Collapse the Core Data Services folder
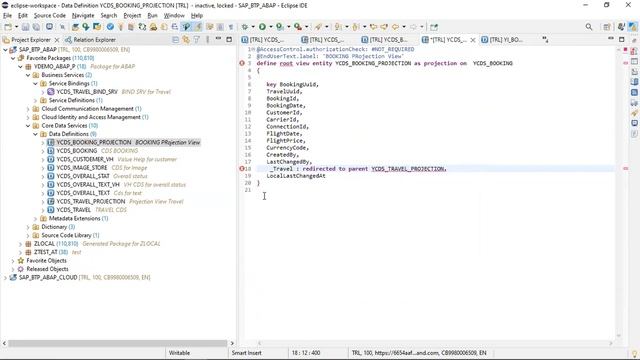Screen dimensions: 640x360 tap(28, 126)
